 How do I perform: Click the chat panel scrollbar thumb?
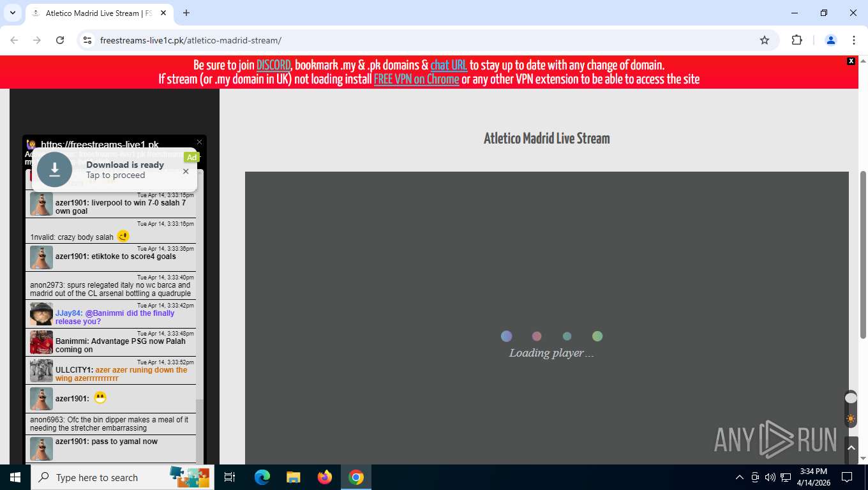pos(199,431)
